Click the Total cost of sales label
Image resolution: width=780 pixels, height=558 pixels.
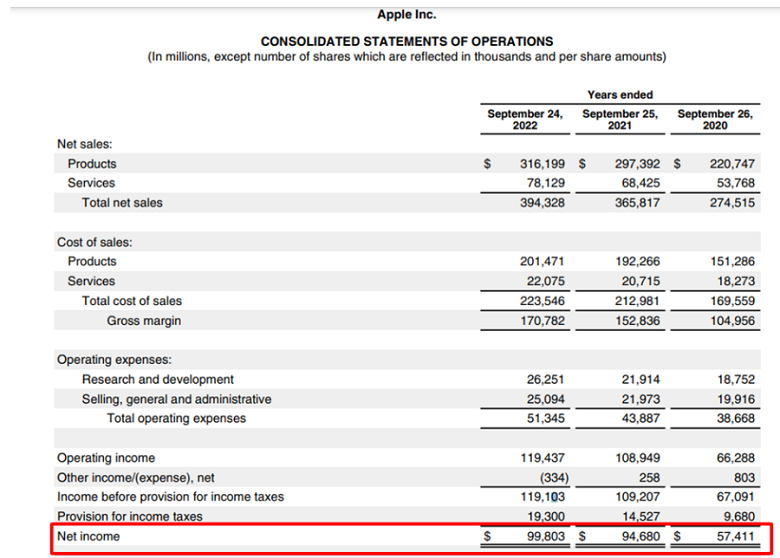click(x=132, y=301)
